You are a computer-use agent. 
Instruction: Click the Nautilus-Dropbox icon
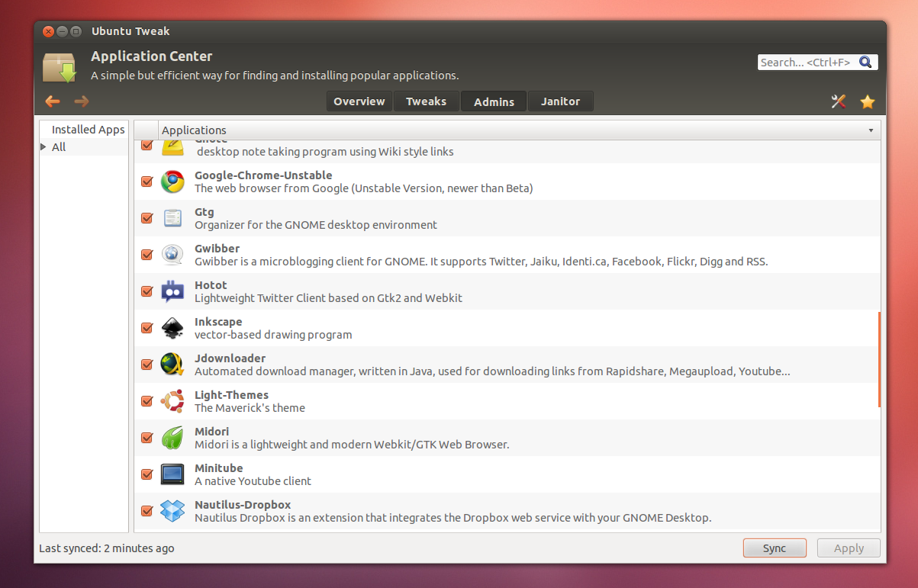coord(172,511)
